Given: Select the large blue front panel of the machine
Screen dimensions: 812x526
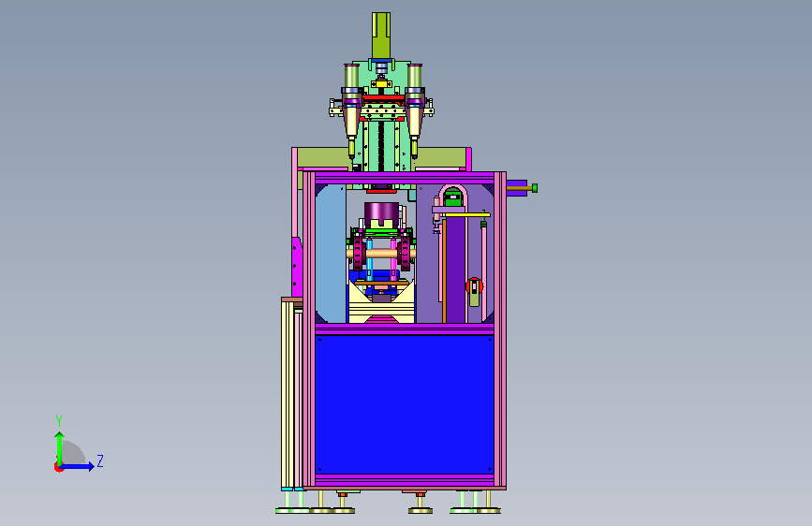Looking at the screenshot, I should (405, 404).
